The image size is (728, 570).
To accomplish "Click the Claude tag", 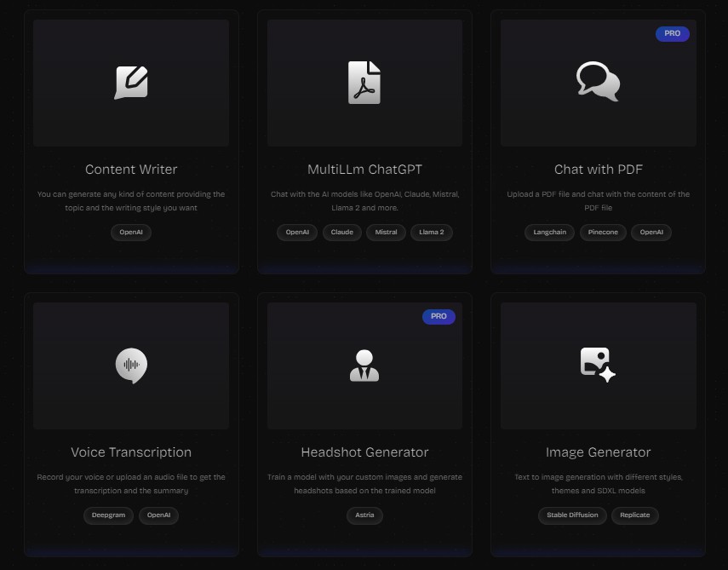I will 342,233.
